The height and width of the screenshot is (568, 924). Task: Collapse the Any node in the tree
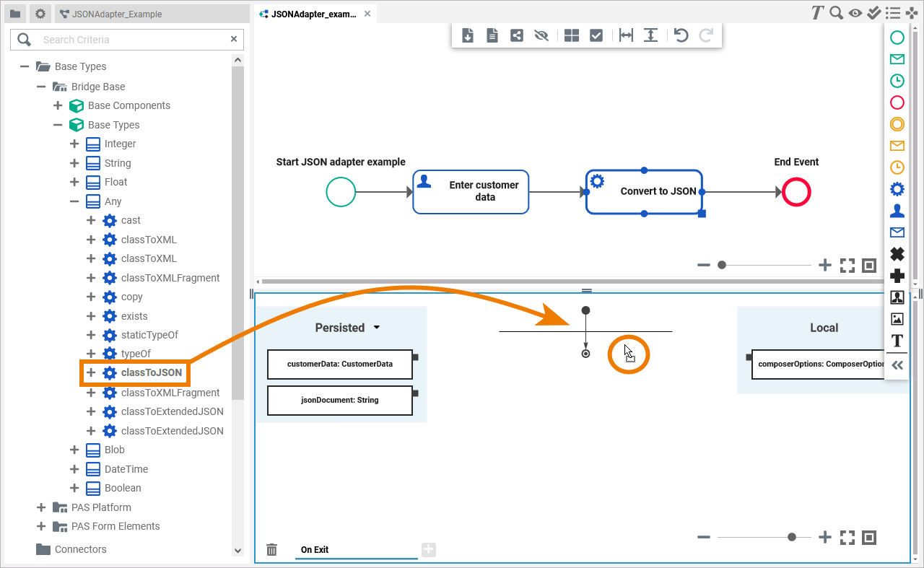click(x=74, y=201)
